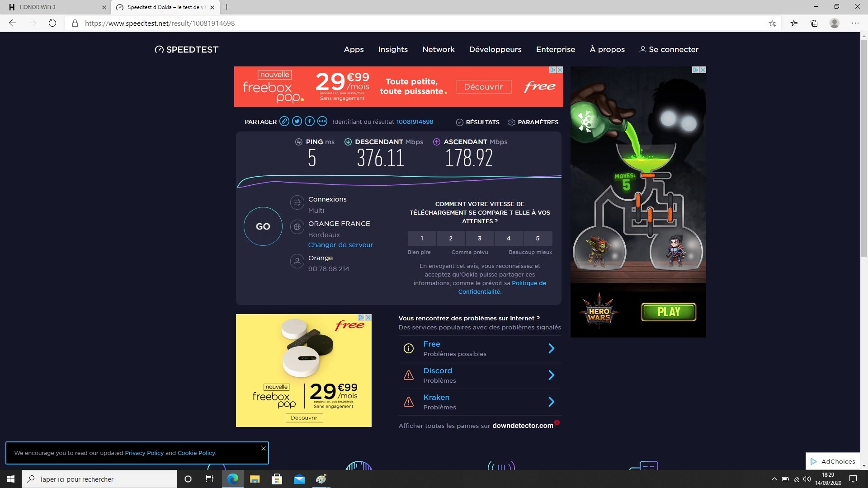Open AdChoices link
Viewport: 868px width, 488px height.
pyautogui.click(x=833, y=461)
